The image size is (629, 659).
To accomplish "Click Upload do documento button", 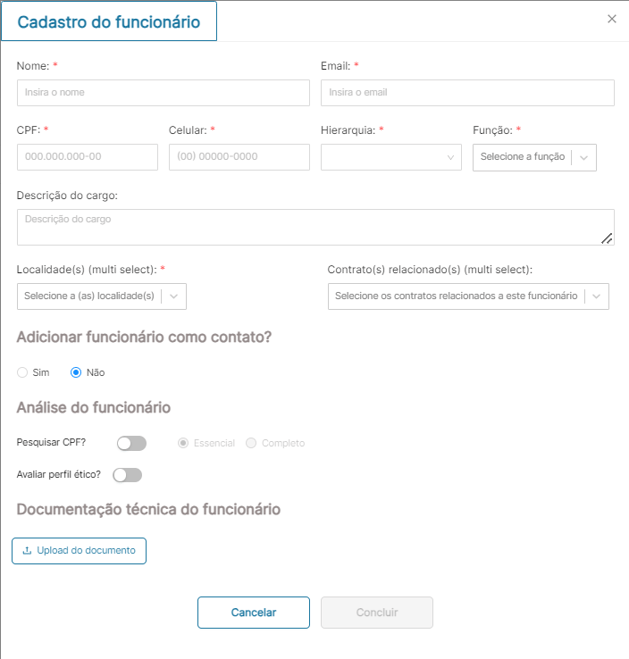I will (79, 551).
